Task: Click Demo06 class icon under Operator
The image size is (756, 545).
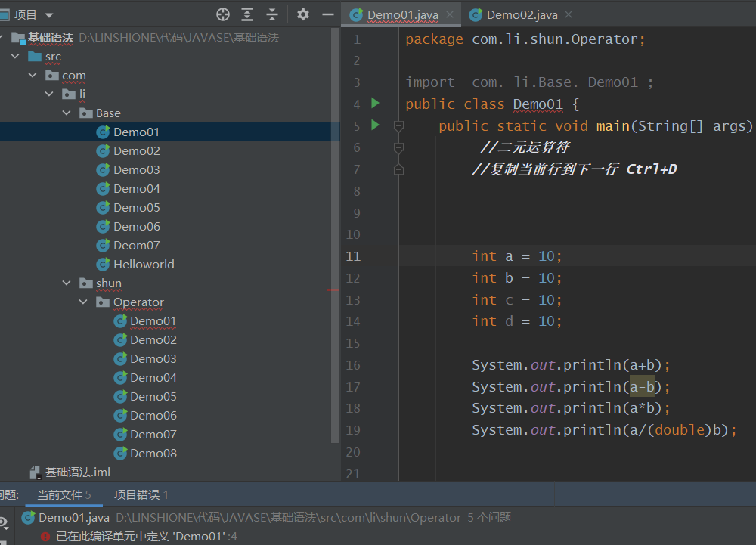Action: point(120,416)
